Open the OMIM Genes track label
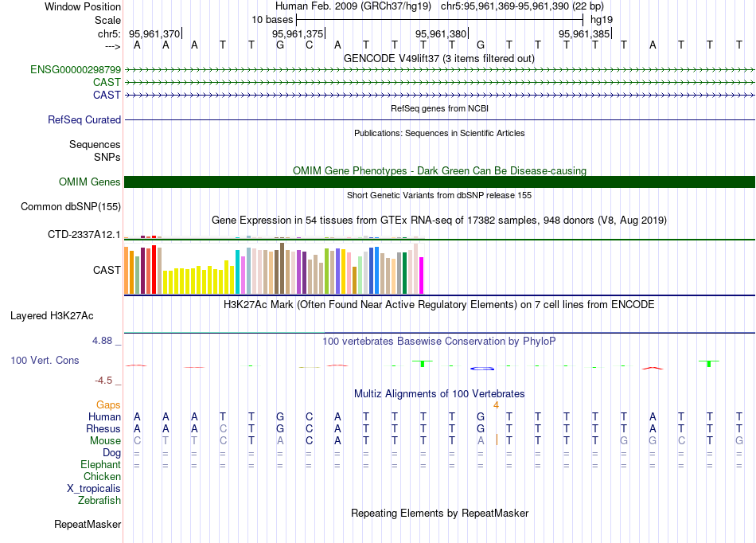The width and height of the screenshot is (756, 543). pyautogui.click(x=90, y=182)
